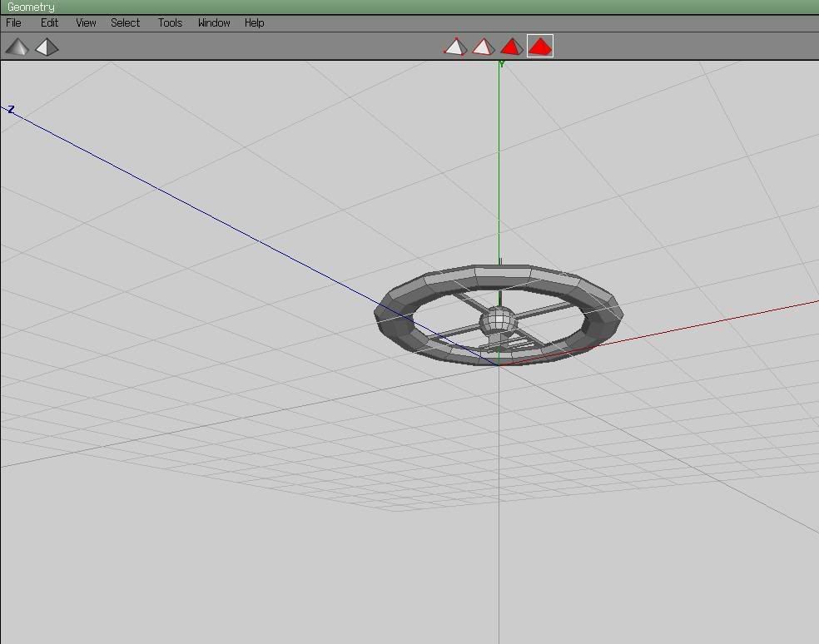Viewport: 819px width, 644px height.
Task: Toggle smooth shaded pyramid view icon
Action: pyautogui.click(x=17, y=47)
